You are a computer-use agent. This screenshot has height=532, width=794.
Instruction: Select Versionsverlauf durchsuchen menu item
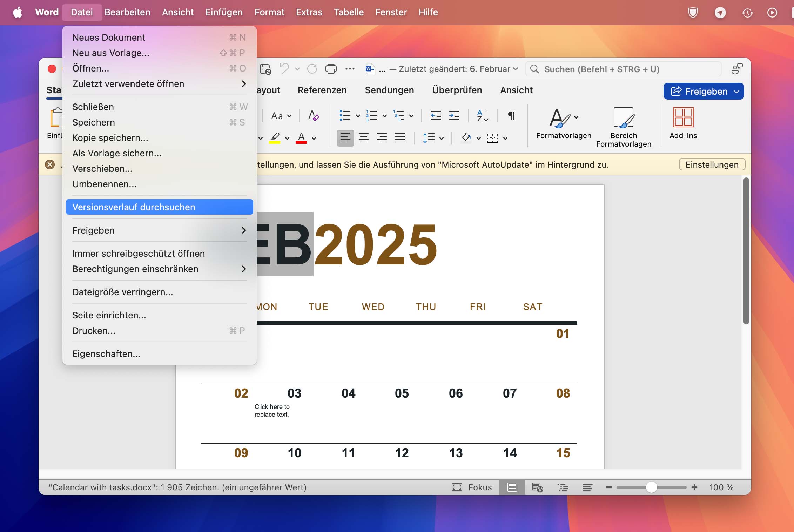160,207
